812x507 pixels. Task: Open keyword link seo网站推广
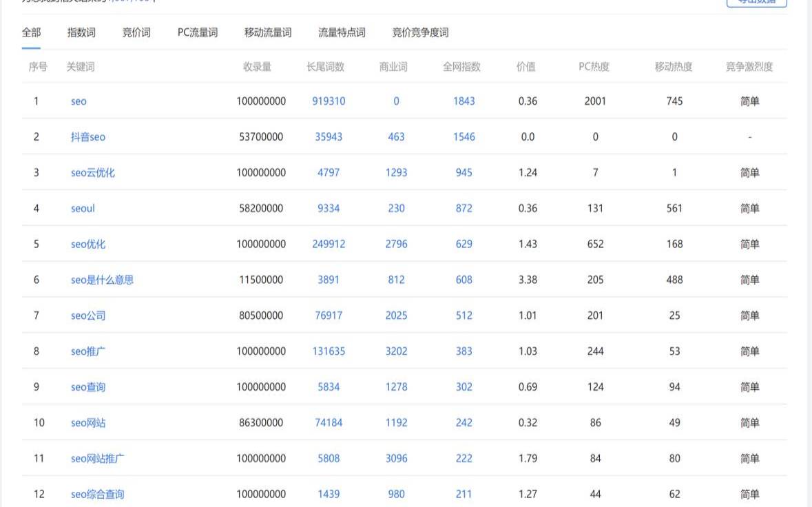(x=97, y=459)
